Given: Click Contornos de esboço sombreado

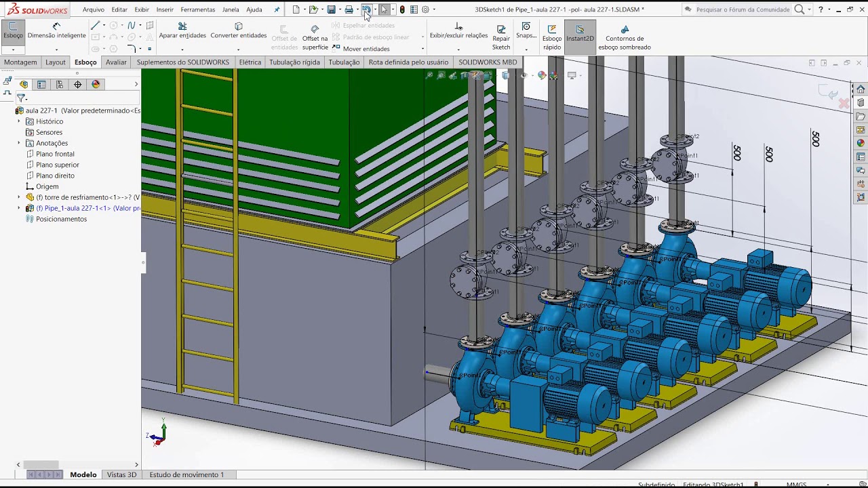Looking at the screenshot, I should (x=625, y=38).
